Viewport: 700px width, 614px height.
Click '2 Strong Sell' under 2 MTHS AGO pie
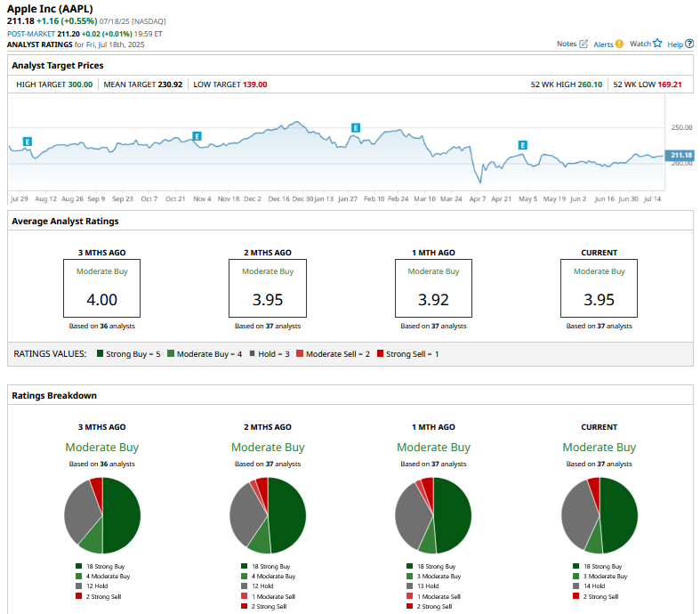click(269, 606)
